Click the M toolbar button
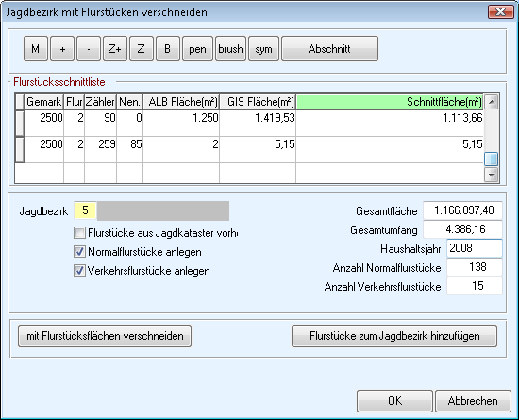Viewport: 519px width, 420px height. [x=36, y=49]
